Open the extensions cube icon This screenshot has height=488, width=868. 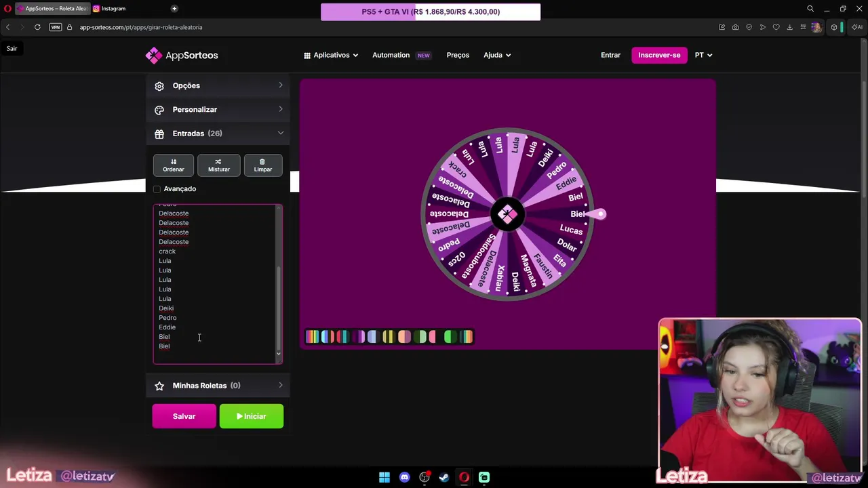tap(834, 27)
